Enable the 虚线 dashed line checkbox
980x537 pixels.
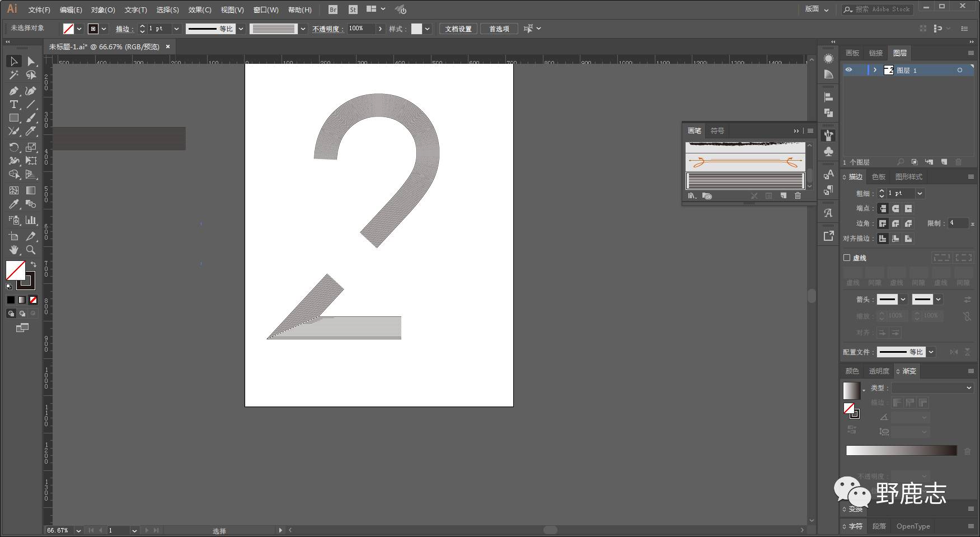click(847, 258)
